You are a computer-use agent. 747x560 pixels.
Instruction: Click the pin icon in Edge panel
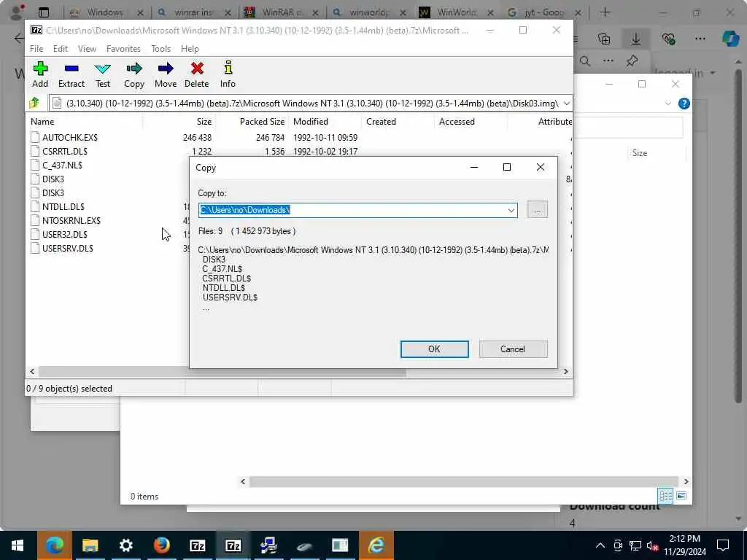tap(632, 61)
